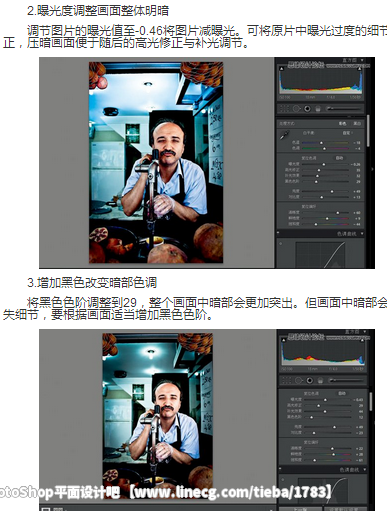The height and width of the screenshot is (511, 387).
Task: Toggle highlight clipping indicator in step 2 histogram
Action: click(x=360, y=69)
